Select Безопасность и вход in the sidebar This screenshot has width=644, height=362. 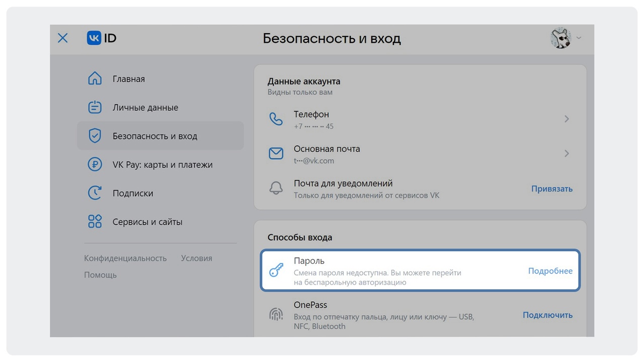(x=160, y=136)
